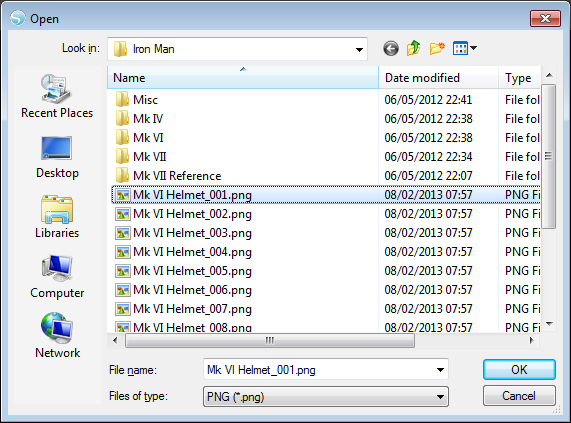Select Mk VI Helmet_001.png file
571x423 pixels.
point(325,195)
